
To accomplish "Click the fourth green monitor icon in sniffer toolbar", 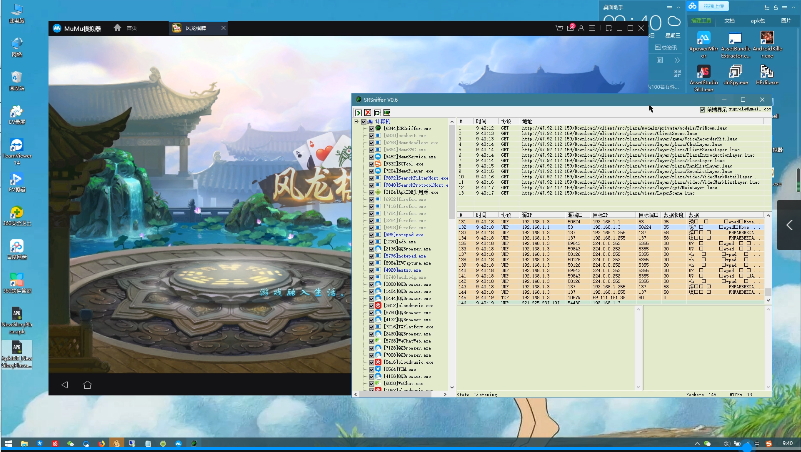I will click(x=387, y=112).
